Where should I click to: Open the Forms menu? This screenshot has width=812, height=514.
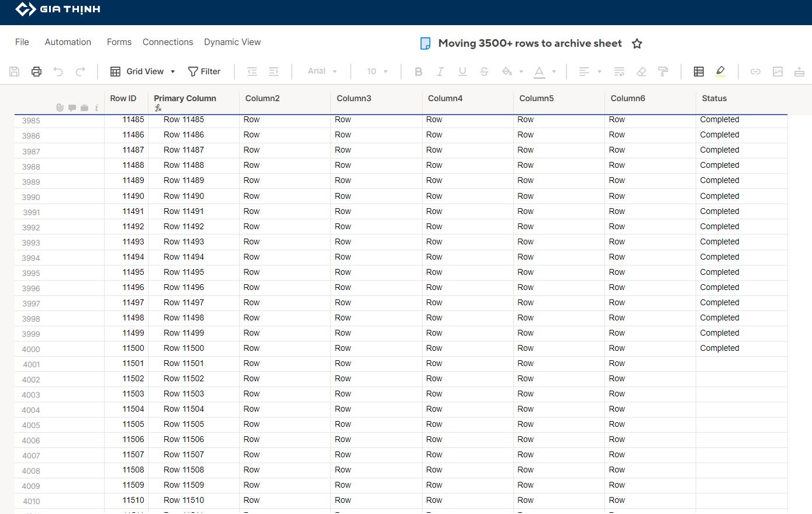pos(119,42)
